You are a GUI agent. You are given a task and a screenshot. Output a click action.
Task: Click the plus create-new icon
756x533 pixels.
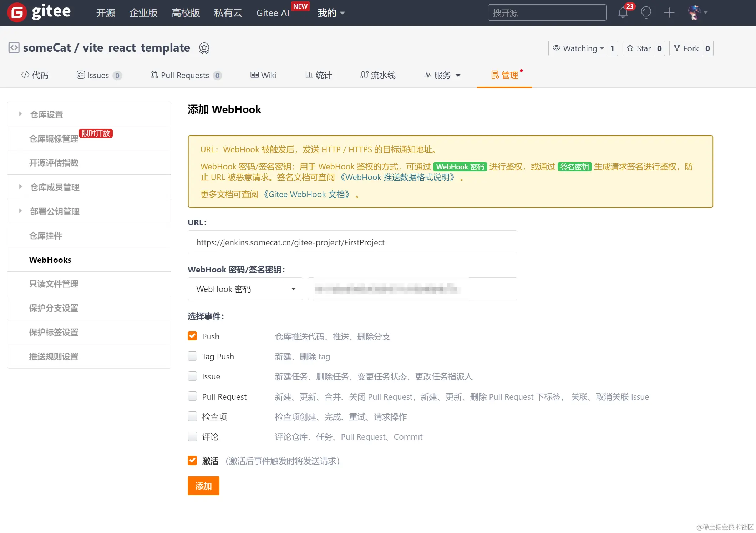(669, 13)
